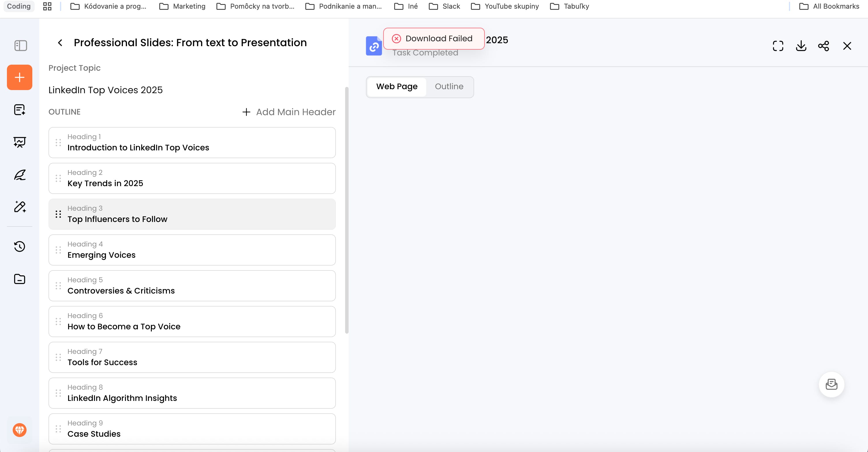Select Heading 3 Top Influencers to Follow

pos(192,214)
